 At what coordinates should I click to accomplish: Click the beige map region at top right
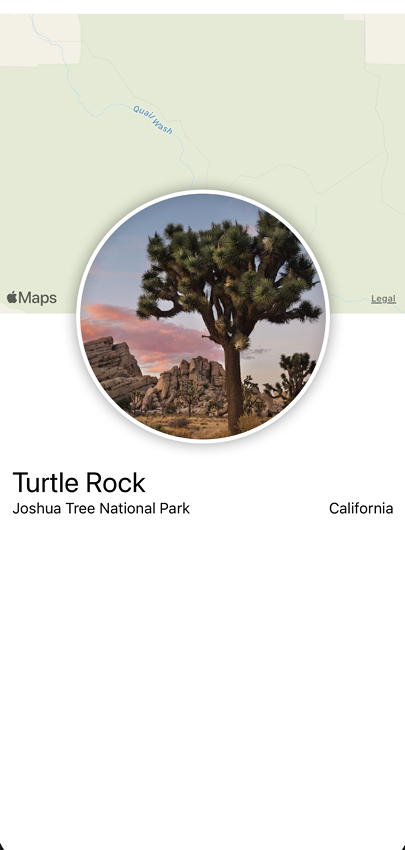point(385,39)
